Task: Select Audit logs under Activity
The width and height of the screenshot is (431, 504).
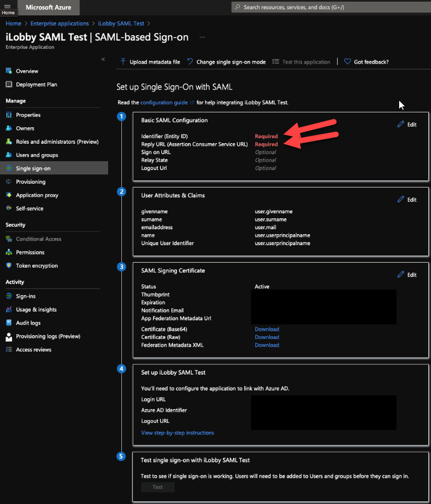Action: point(29,323)
